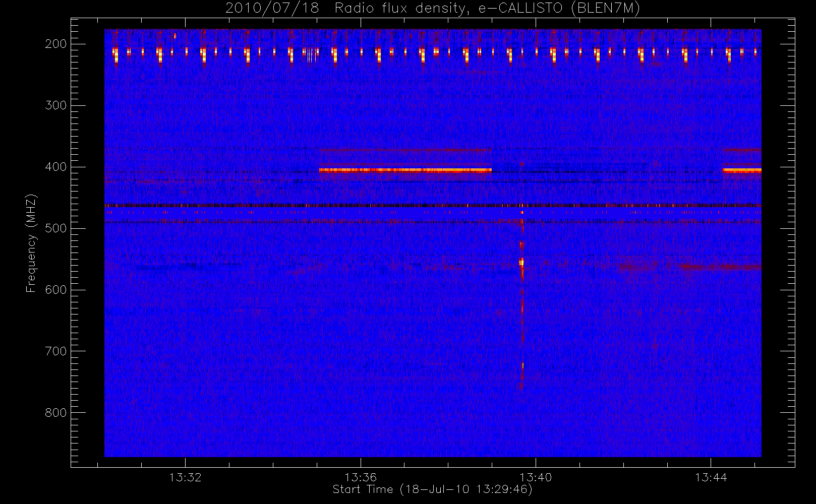Viewport: 816px width, 504px height.
Task: Click the 13:44 time tick label
Action: (x=711, y=477)
